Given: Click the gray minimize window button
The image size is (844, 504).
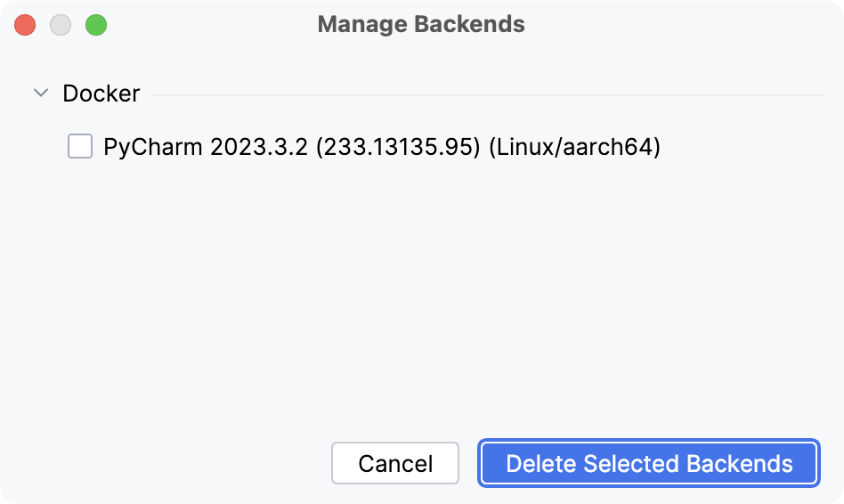Looking at the screenshot, I should pos(61,25).
